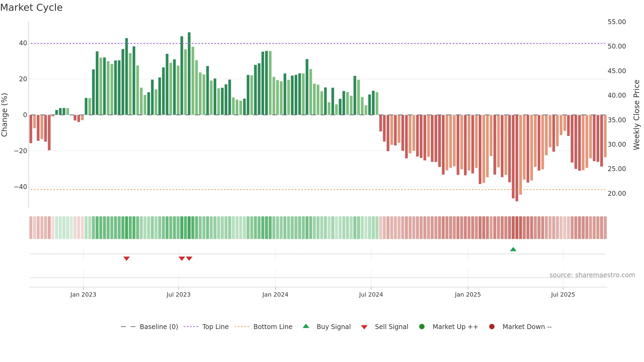This screenshot has width=644, height=362.
Task: Click the first sell marker after Jul 2023
Action: pos(182,258)
